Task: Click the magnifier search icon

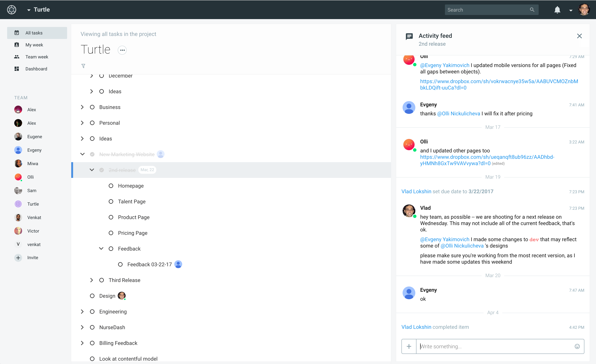Action: (x=532, y=10)
